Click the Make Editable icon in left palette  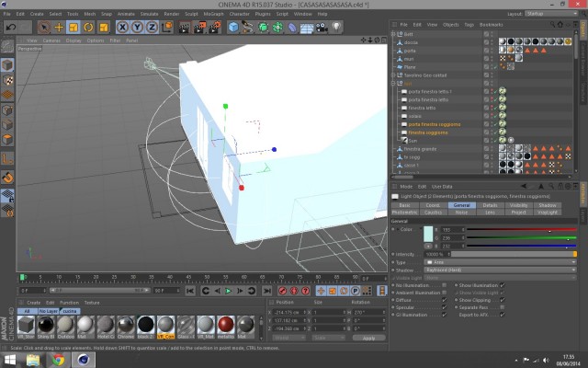coord(7,46)
